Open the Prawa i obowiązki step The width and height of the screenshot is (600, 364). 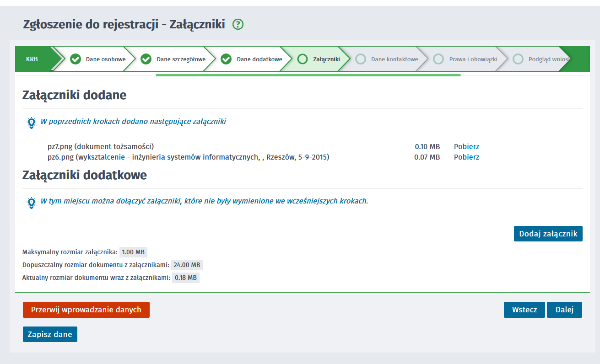tap(473, 59)
